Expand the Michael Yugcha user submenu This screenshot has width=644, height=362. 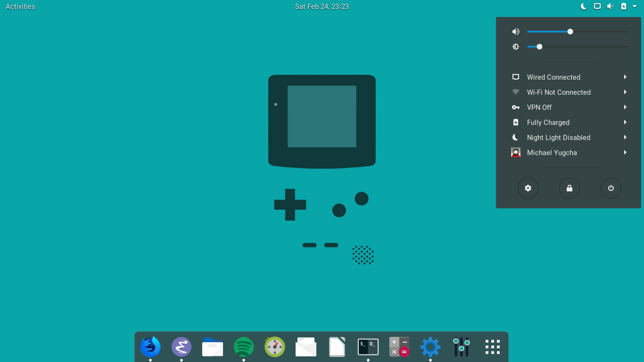pyautogui.click(x=625, y=152)
